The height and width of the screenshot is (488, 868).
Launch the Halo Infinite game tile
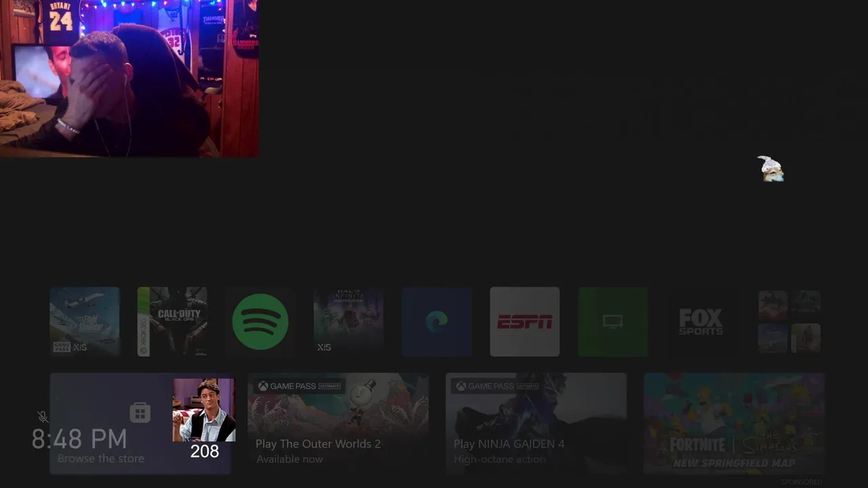click(x=349, y=321)
